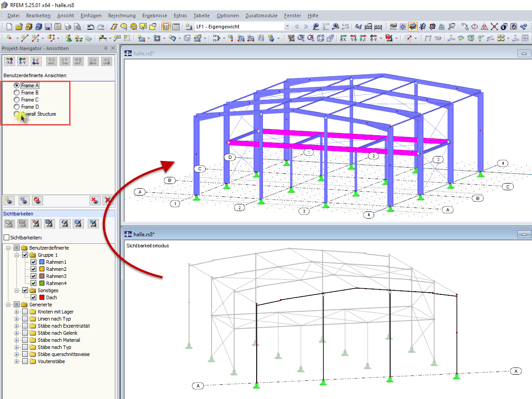
Task: Click the view in -Z direction navigator icon
Action: 36,61
